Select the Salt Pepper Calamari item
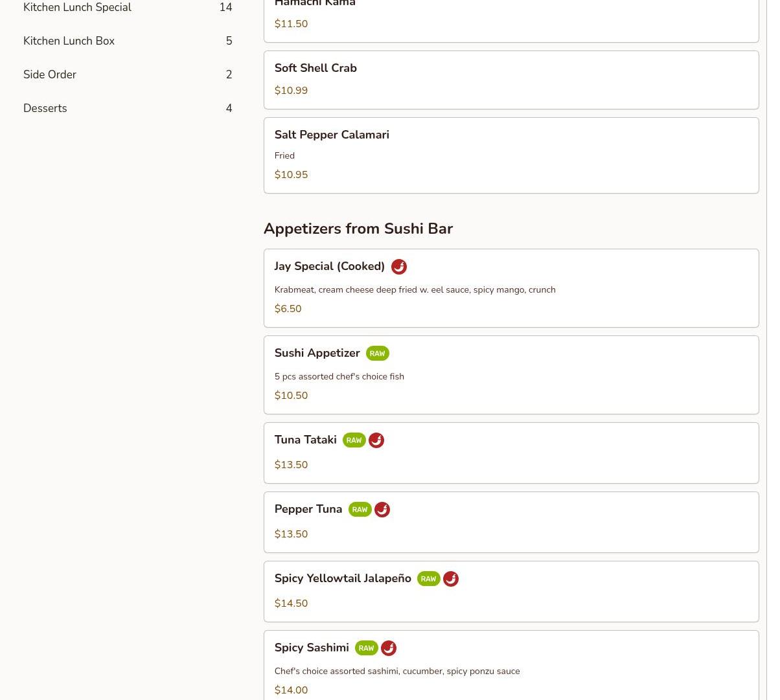This screenshot has width=780, height=700. click(510, 155)
